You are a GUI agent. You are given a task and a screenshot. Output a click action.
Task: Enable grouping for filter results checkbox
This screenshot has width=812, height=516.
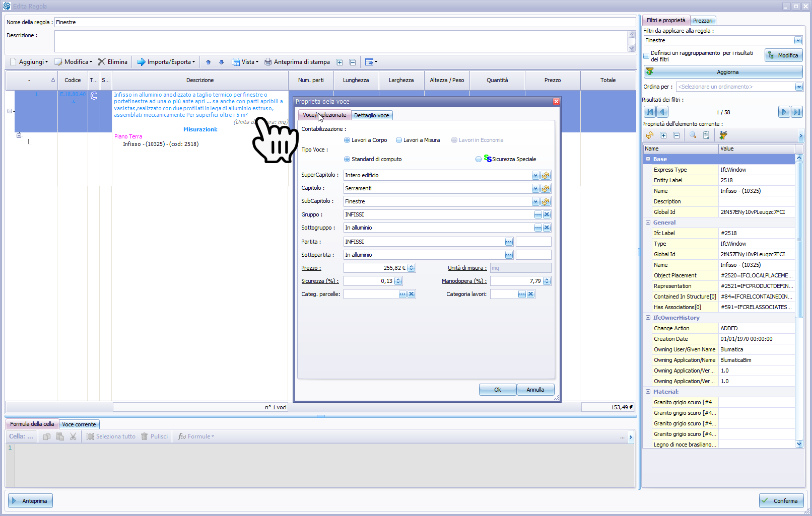pyautogui.click(x=647, y=56)
